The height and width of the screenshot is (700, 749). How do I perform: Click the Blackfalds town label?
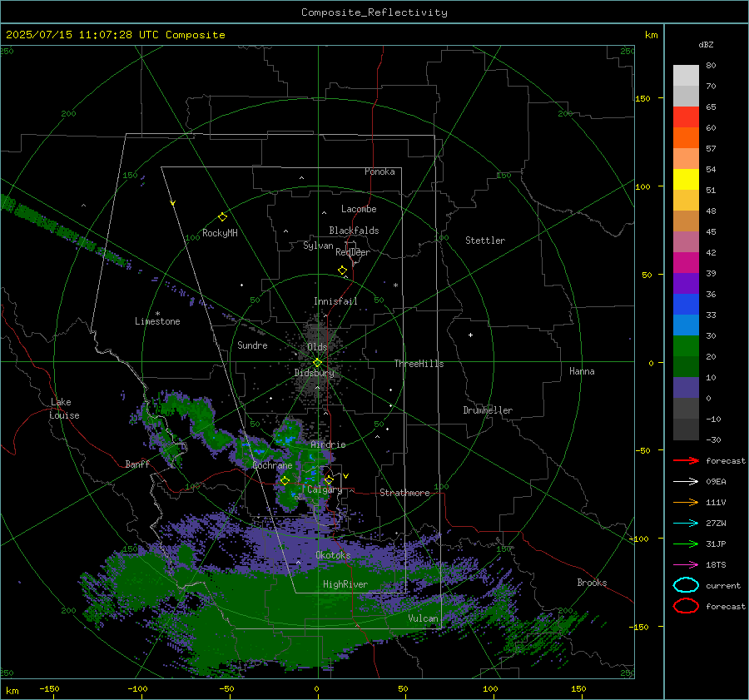point(354,231)
